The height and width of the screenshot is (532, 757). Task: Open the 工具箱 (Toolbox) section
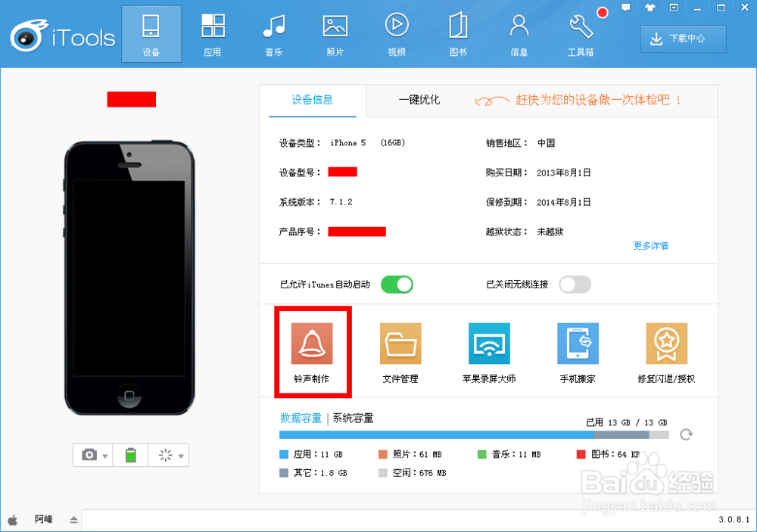[x=581, y=34]
